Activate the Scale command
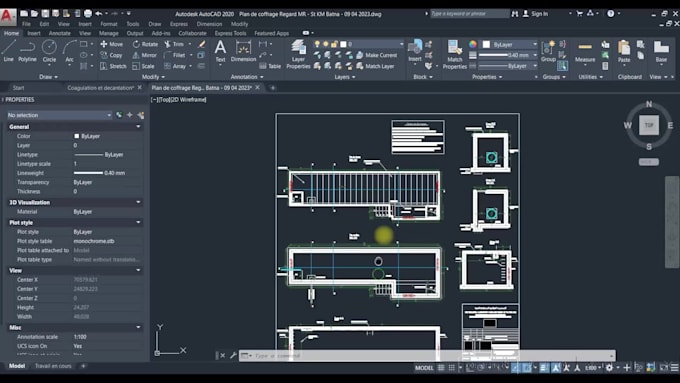This screenshot has width=680, height=383. click(x=143, y=66)
